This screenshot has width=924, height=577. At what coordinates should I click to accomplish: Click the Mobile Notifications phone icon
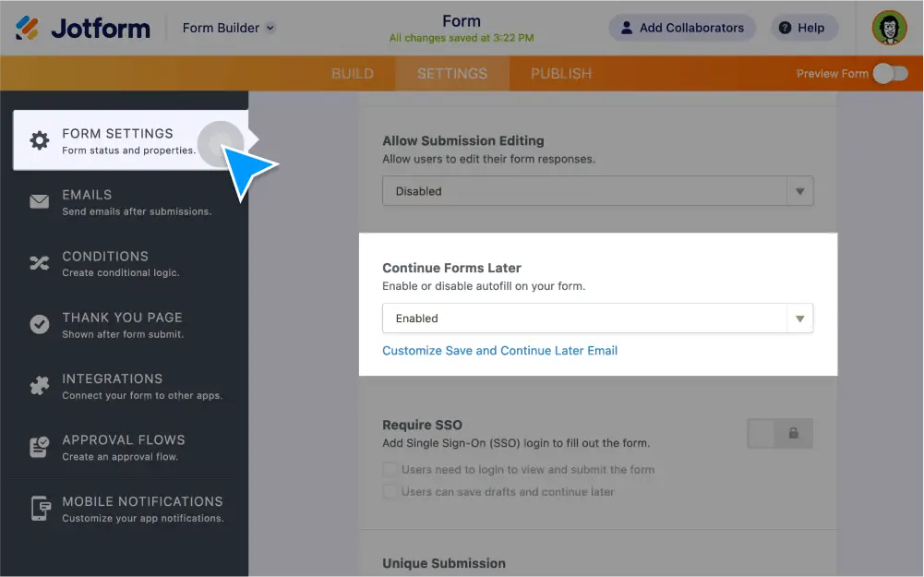(39, 509)
